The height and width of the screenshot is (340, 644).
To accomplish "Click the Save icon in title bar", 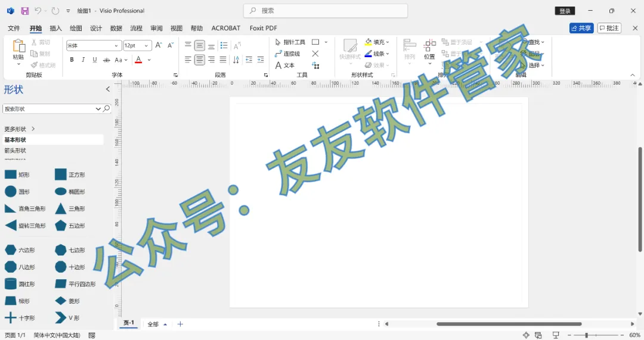I will (24, 11).
